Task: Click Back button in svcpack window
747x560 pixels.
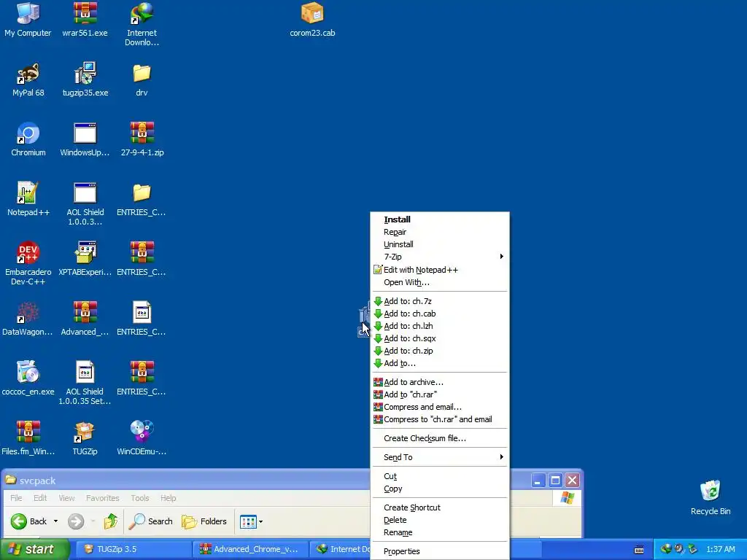Action: click(x=28, y=521)
